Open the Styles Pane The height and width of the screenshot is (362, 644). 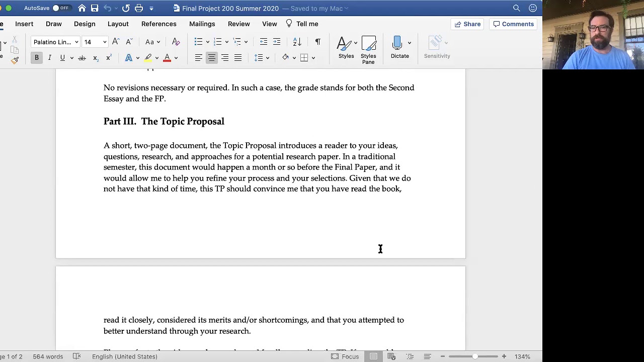(368, 50)
